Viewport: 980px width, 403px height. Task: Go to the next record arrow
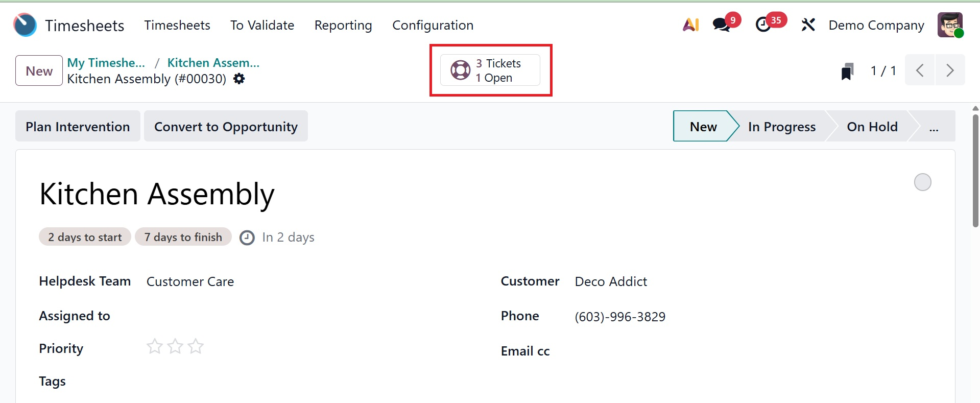[x=950, y=70]
